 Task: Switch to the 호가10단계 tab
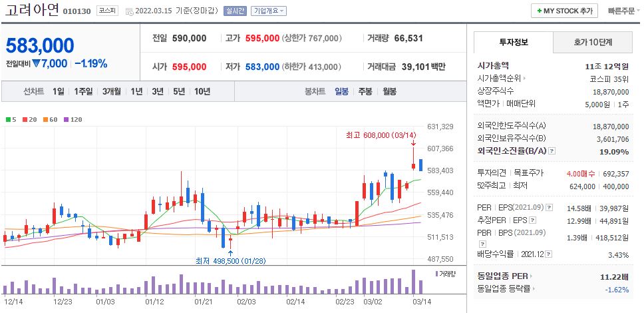click(x=593, y=42)
